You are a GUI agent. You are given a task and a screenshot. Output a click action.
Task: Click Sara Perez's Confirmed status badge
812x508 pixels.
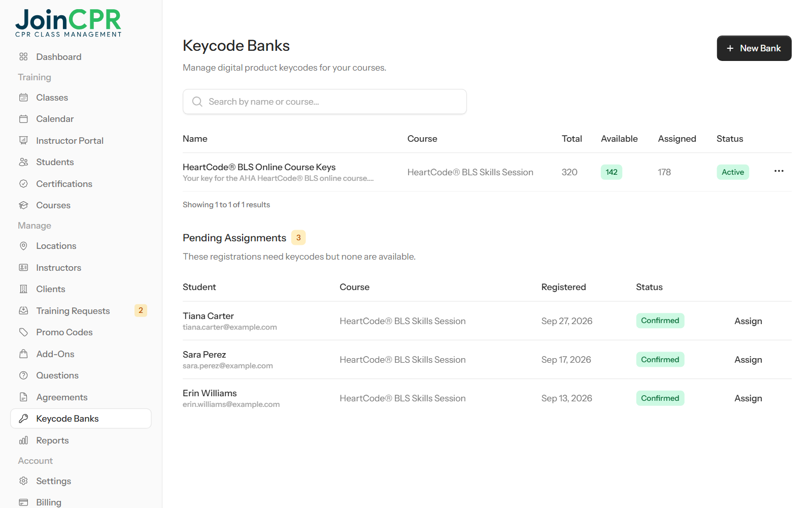point(660,360)
